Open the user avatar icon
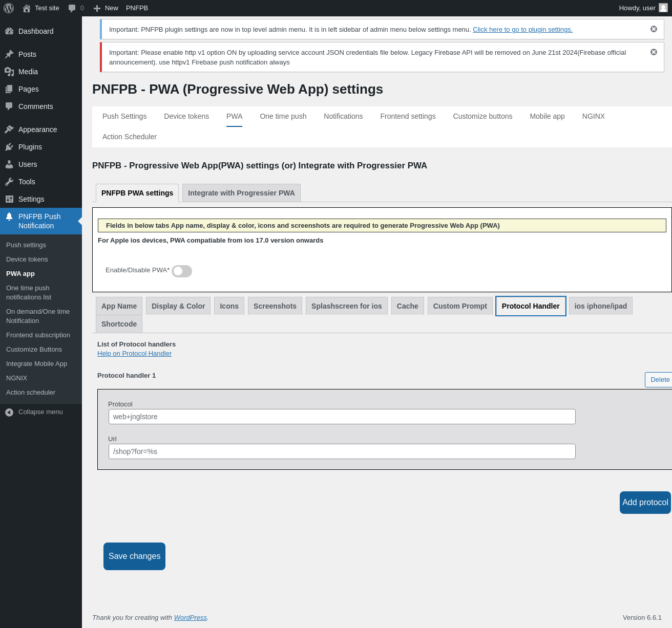Image resolution: width=672 pixels, height=628 pixels. tap(663, 8)
